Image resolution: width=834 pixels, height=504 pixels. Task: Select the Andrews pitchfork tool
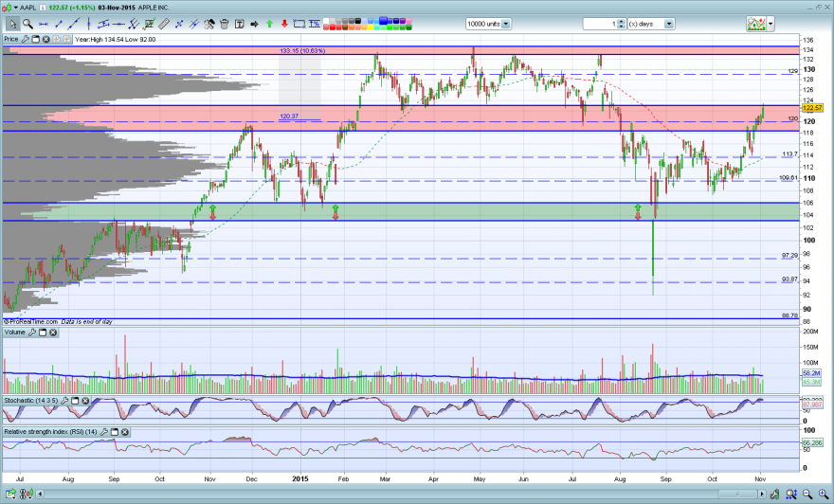134,24
